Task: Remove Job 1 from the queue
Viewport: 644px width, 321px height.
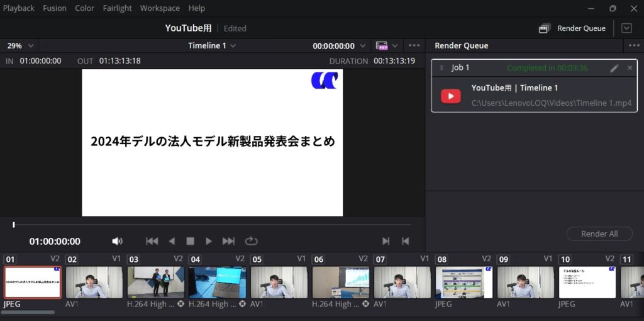Action: point(630,68)
